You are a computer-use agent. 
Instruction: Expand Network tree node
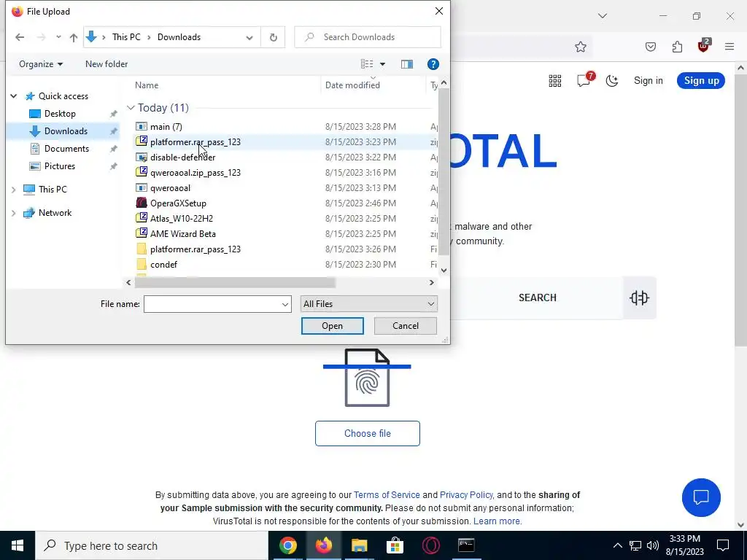click(x=14, y=213)
